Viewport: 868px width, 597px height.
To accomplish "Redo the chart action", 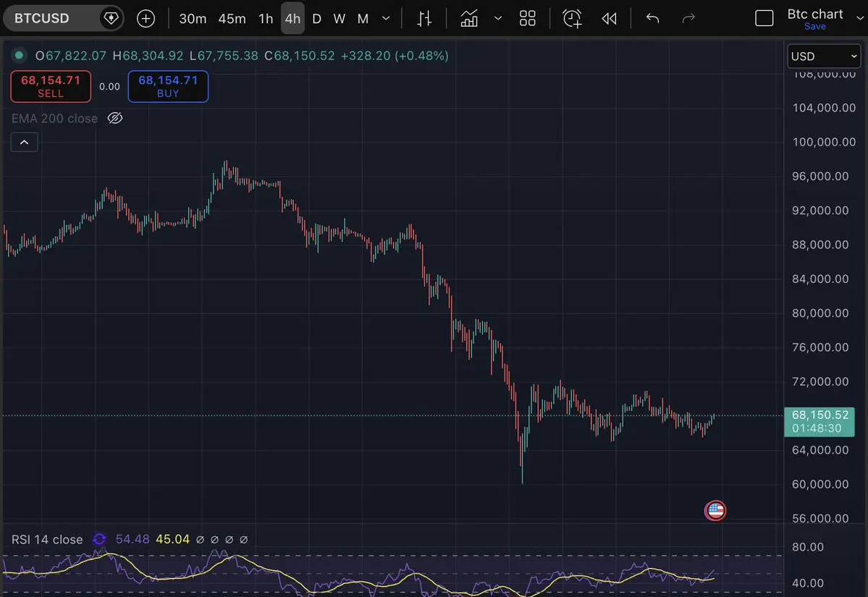I will point(688,18).
